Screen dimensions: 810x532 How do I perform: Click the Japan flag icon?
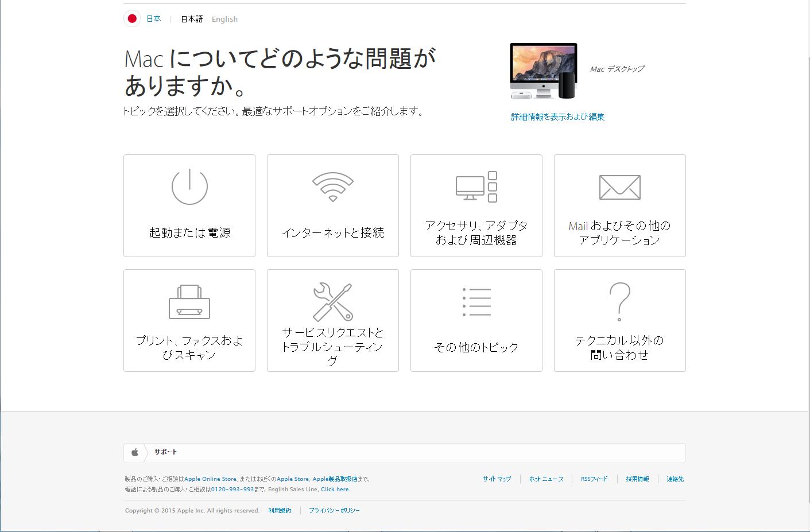[x=132, y=19]
